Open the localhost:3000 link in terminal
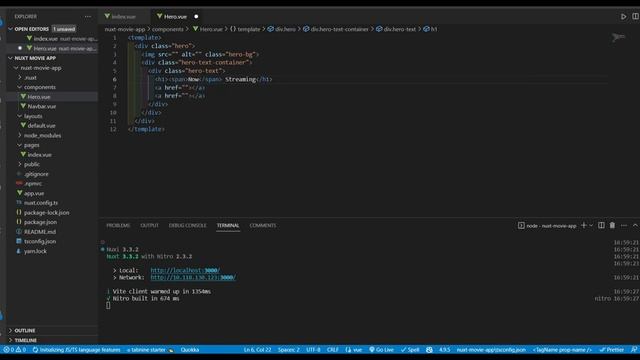 pyautogui.click(x=185, y=271)
